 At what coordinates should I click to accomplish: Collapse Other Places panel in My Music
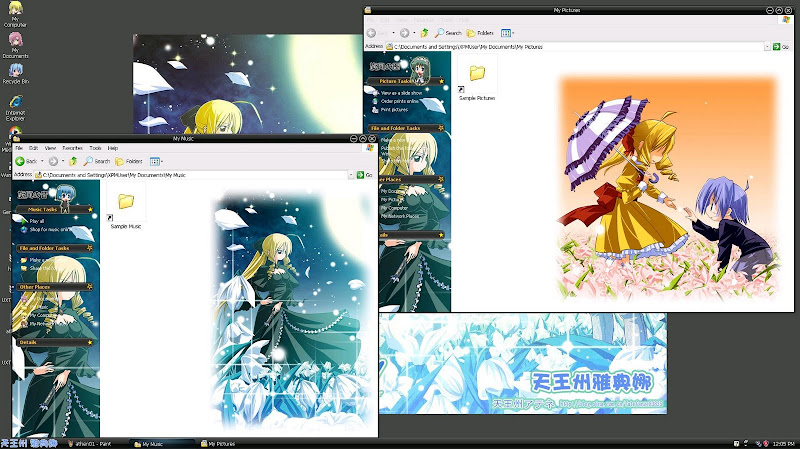pyautogui.click(x=90, y=287)
